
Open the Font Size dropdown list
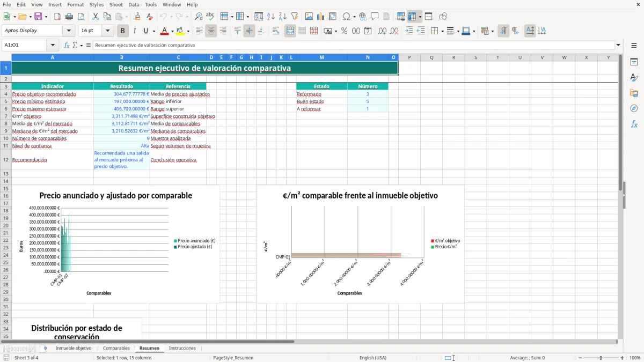point(108,31)
